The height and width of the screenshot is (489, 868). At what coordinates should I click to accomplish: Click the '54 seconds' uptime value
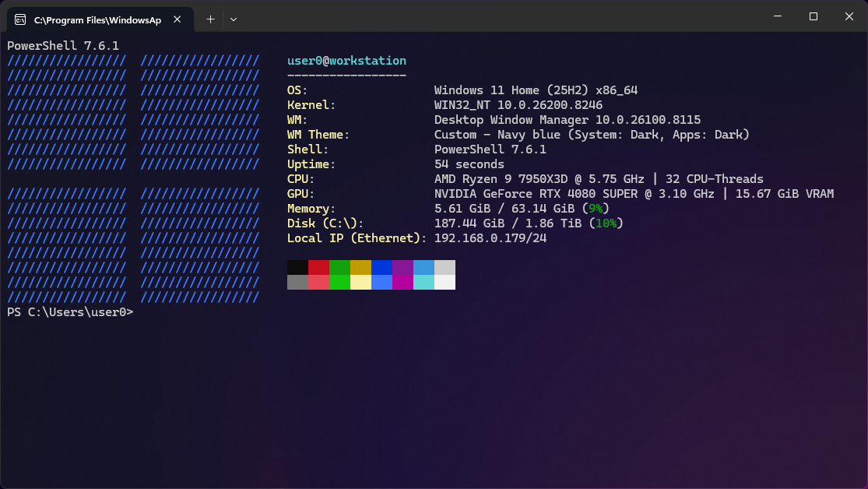[x=469, y=164]
